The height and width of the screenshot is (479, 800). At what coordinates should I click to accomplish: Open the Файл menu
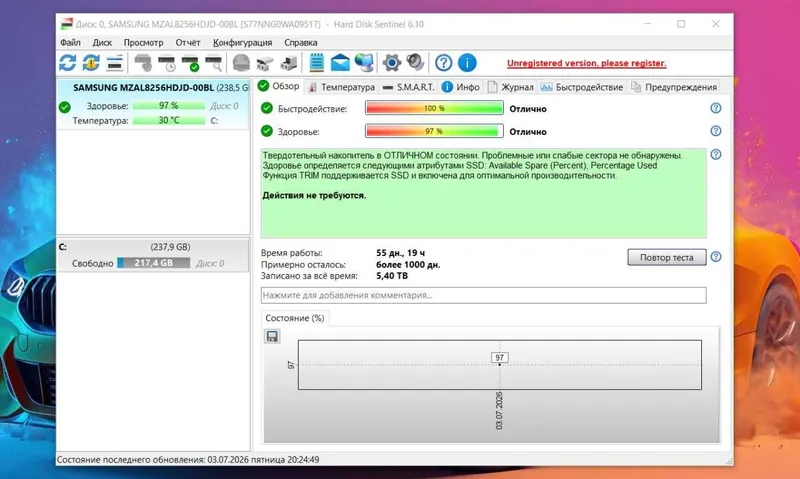tap(70, 42)
